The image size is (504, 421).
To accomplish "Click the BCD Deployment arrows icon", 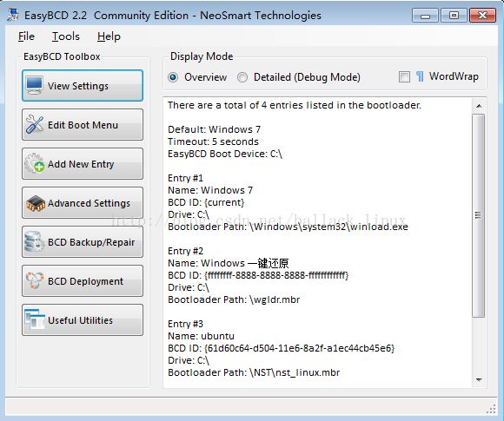I will [35, 280].
